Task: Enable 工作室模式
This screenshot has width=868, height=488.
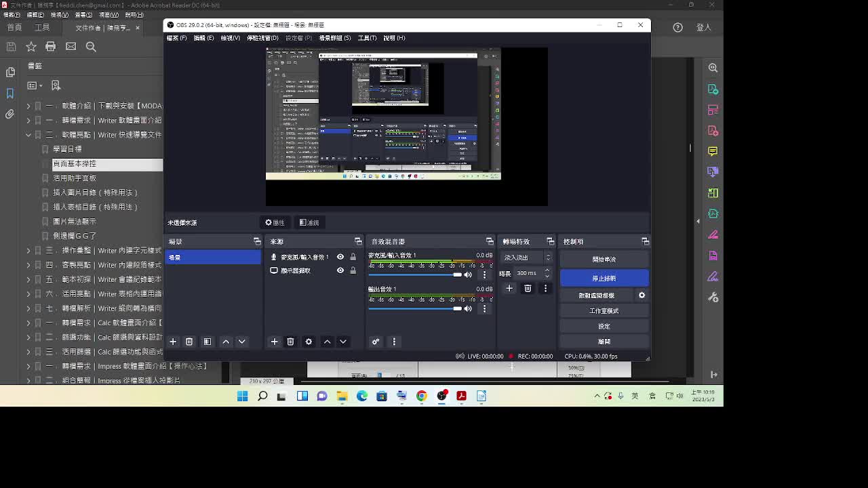Action: [604, 311]
